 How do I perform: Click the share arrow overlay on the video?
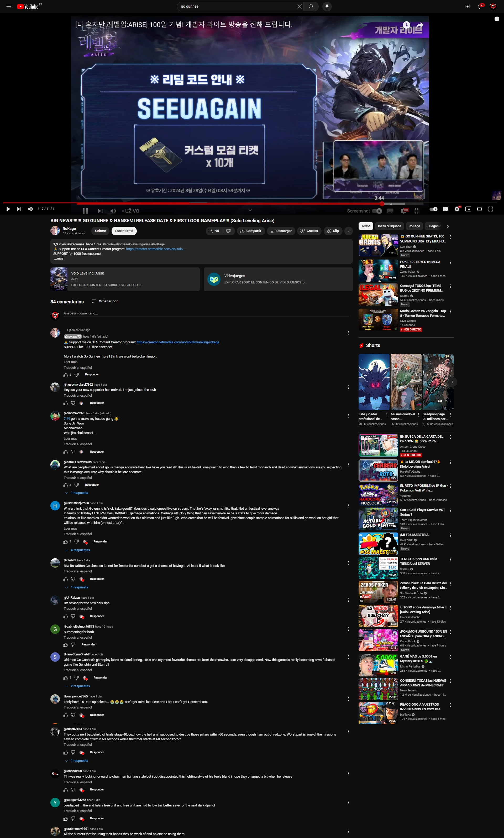pyautogui.click(x=420, y=25)
